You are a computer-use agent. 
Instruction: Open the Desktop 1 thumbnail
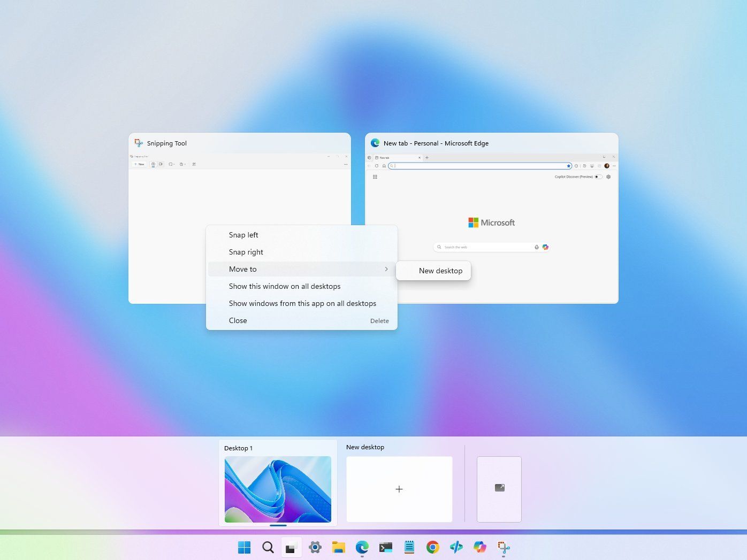[x=278, y=489]
